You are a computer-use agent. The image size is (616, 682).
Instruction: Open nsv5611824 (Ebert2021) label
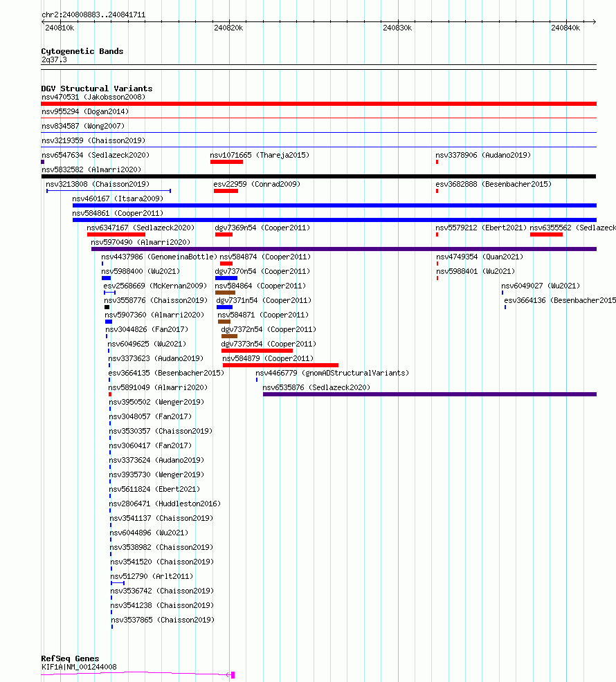pos(154,489)
